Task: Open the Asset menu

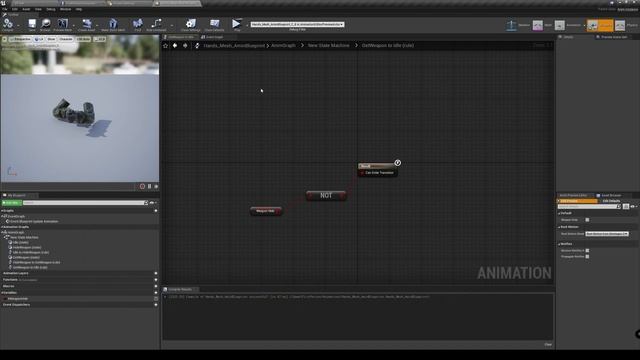Action: 26,9
